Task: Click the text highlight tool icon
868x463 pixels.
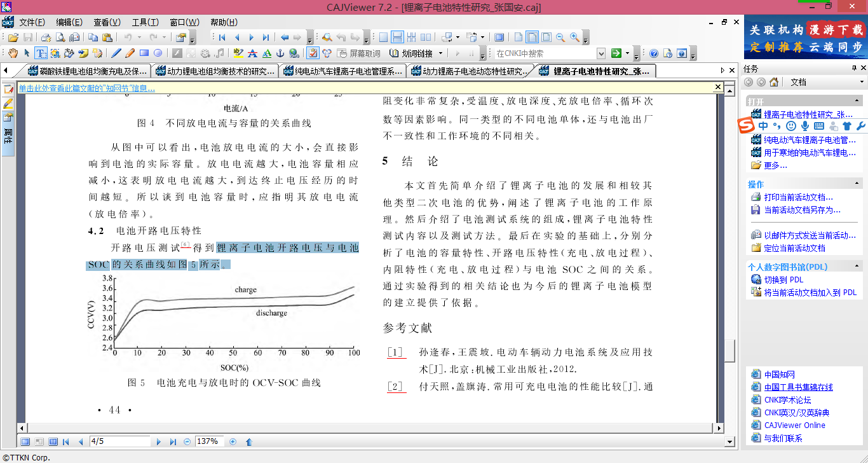Action: [238, 53]
